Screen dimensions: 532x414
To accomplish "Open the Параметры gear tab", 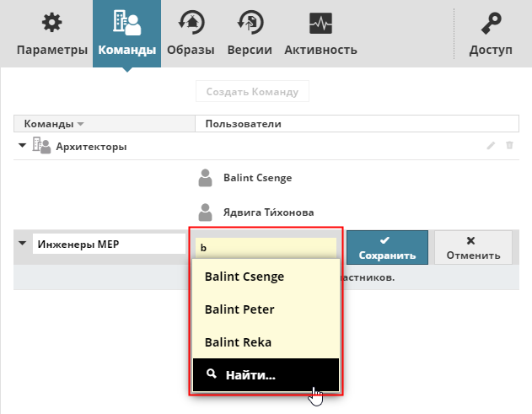I will [52, 34].
